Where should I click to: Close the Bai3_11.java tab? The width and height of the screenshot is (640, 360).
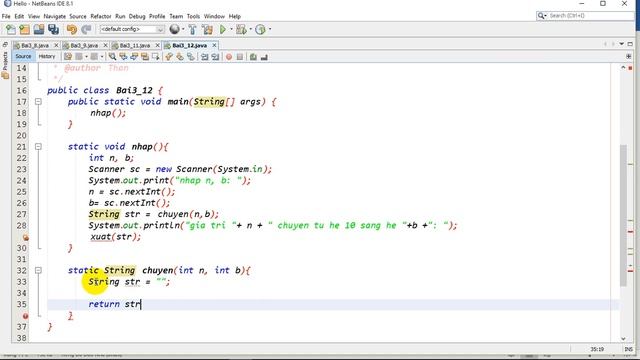pos(157,45)
